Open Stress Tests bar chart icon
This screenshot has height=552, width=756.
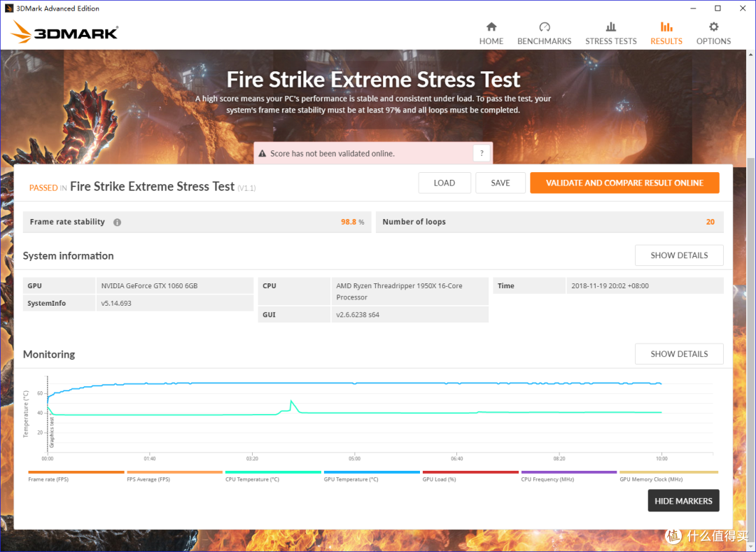(611, 27)
